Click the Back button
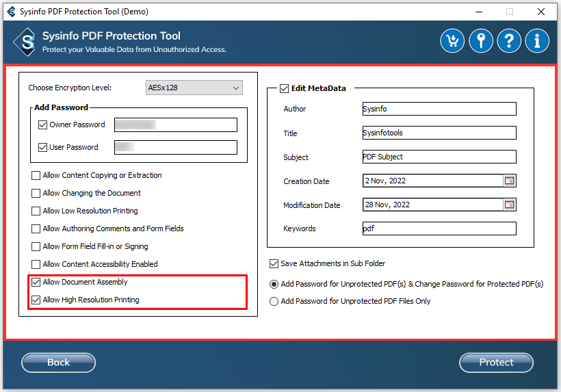Image resolution: width=561 pixels, height=392 pixels. 58,363
